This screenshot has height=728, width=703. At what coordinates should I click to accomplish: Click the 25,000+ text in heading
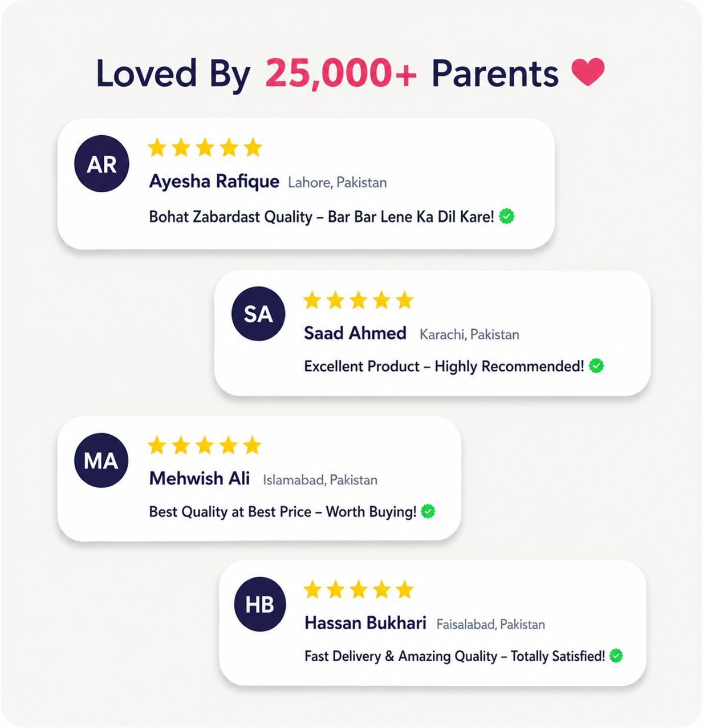point(342,74)
